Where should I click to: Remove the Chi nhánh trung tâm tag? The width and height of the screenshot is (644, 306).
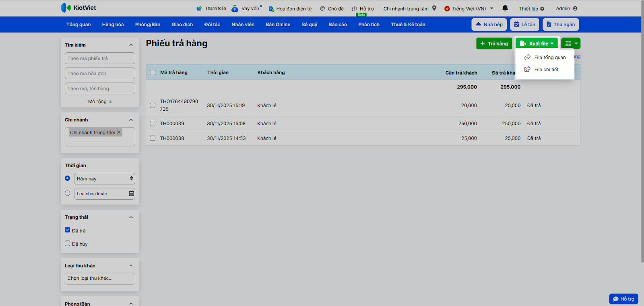[119, 132]
